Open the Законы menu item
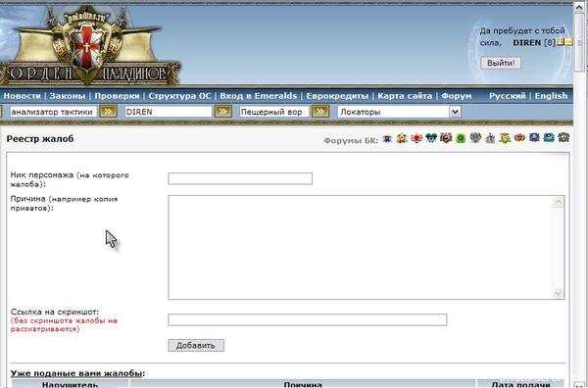Image resolution: width=588 pixels, height=388 pixels. [x=68, y=96]
